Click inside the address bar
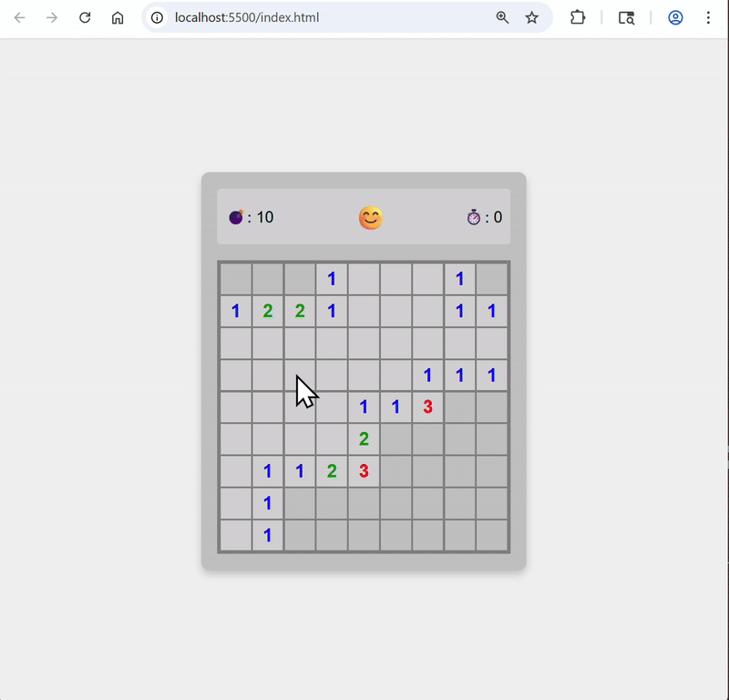The height and width of the screenshot is (700, 729). [x=273, y=17]
